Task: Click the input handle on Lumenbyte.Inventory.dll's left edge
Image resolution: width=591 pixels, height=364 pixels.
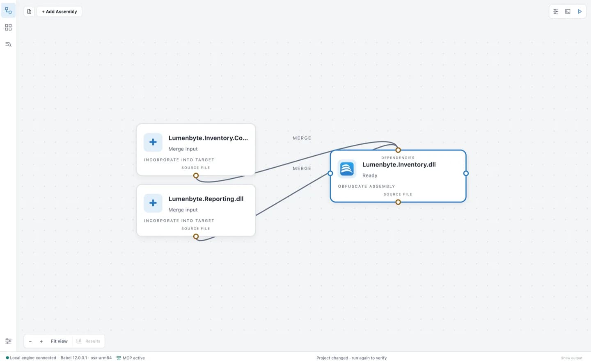Action: coord(330,173)
